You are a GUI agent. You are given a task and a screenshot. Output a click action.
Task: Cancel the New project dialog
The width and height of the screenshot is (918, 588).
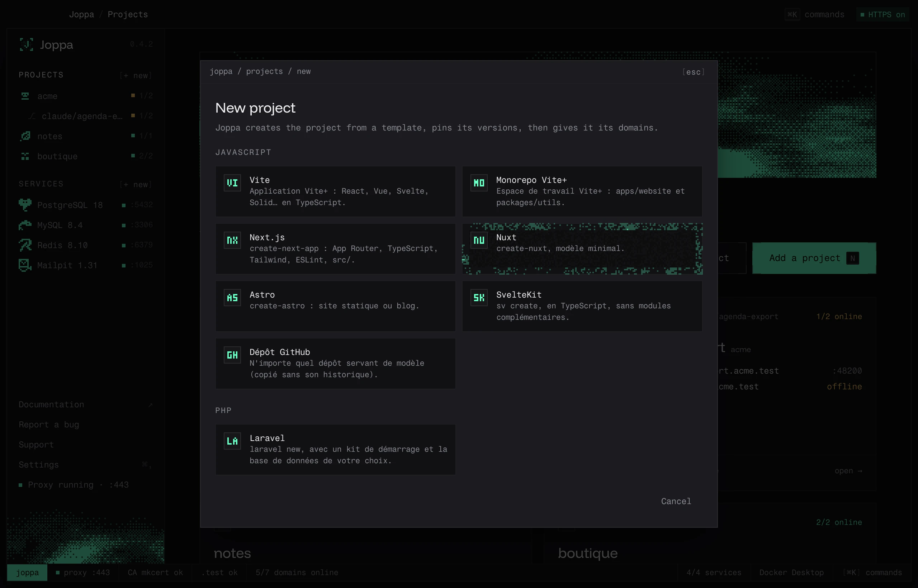(x=676, y=501)
